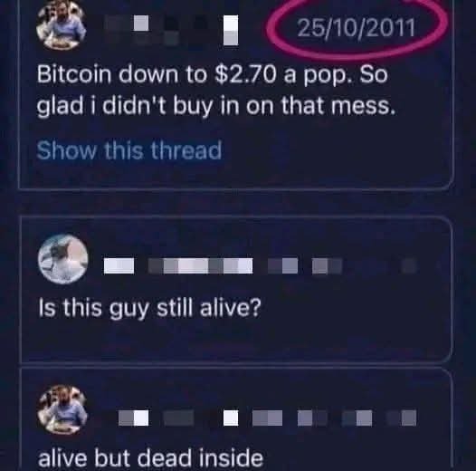Open the first tweet author's profile picture
Screen dimensions: 476x471
[61, 27]
